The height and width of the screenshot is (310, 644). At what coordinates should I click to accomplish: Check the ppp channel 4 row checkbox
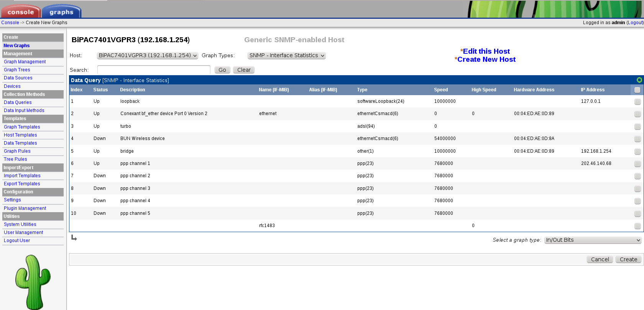[637, 201]
